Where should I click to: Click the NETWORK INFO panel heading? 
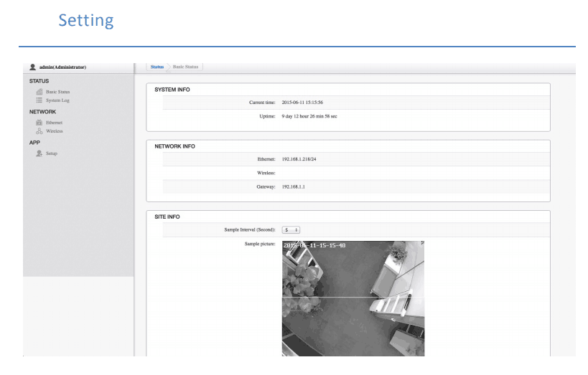[x=174, y=146]
